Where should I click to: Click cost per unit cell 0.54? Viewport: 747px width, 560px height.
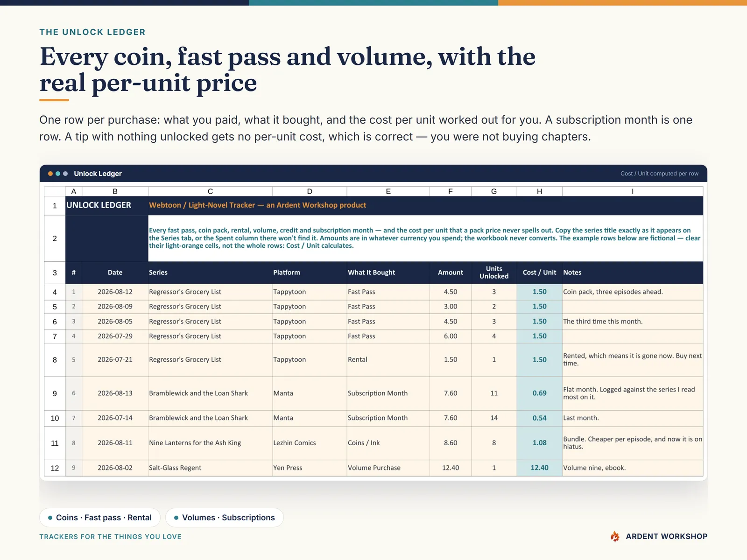coord(539,418)
